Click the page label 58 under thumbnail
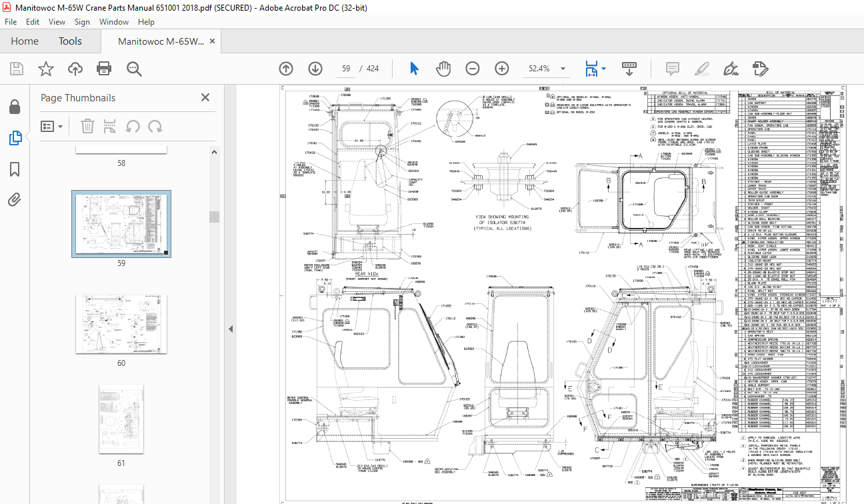The height and width of the screenshot is (504, 864). (x=121, y=163)
